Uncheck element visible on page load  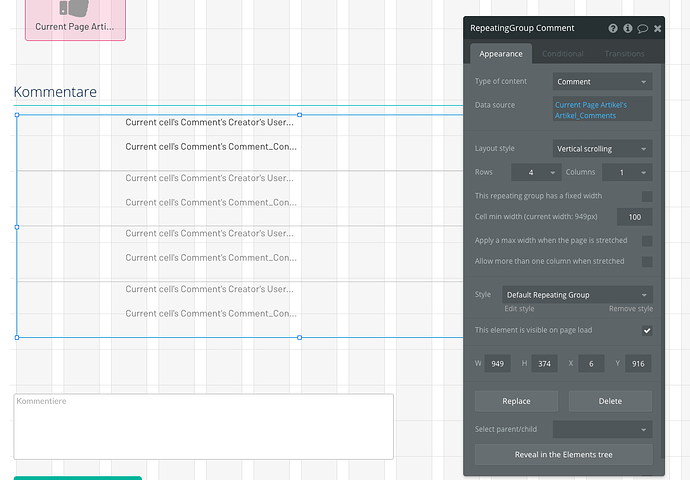click(647, 330)
